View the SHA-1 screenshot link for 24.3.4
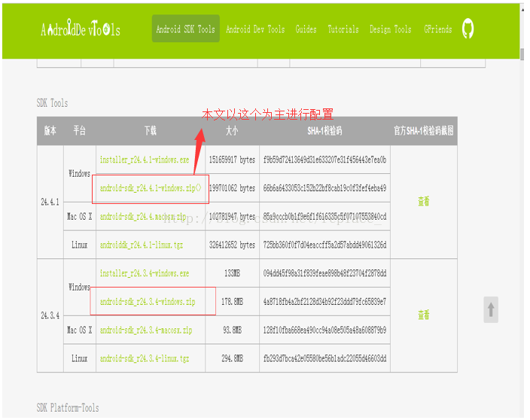This screenshot has height=420, width=530. [424, 315]
